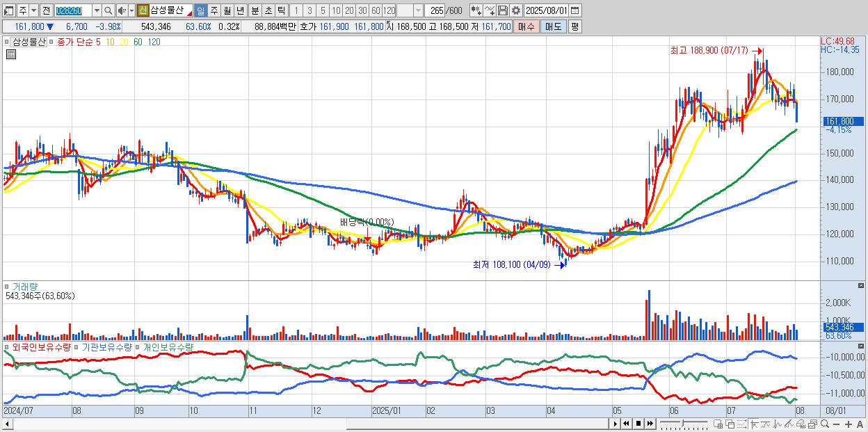The height and width of the screenshot is (432, 868).
Task: Click the play button on bottom bar
Action: click(616, 424)
